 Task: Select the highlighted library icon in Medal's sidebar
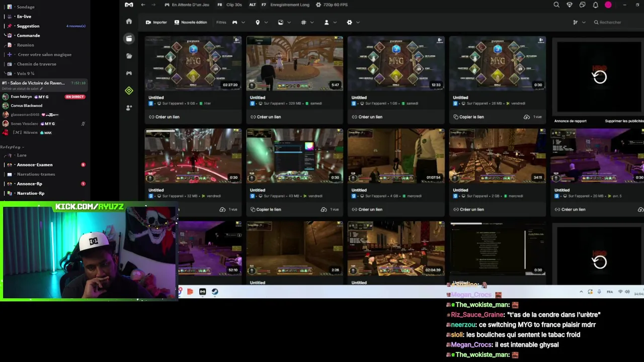coord(129,38)
